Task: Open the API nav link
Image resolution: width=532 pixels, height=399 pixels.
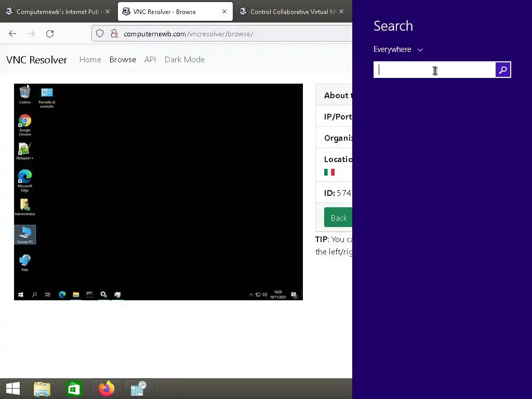Action: (x=150, y=59)
